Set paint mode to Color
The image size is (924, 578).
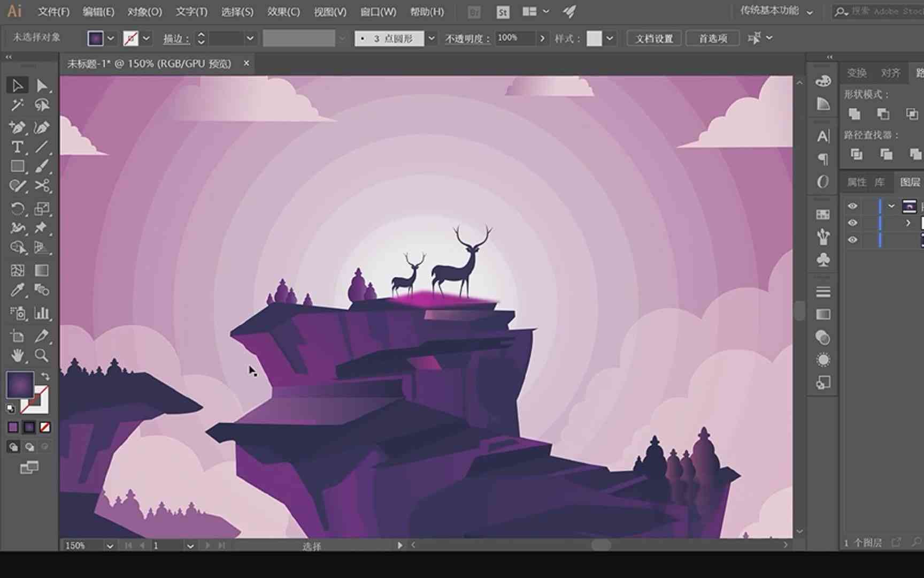click(x=13, y=427)
